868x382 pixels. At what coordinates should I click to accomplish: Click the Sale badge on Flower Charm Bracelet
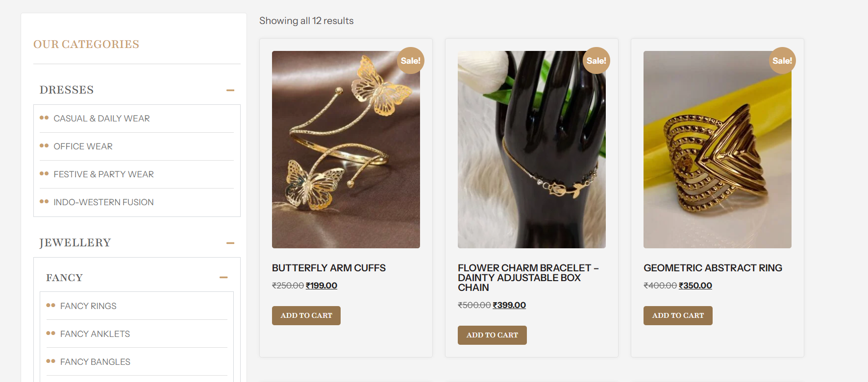(596, 61)
